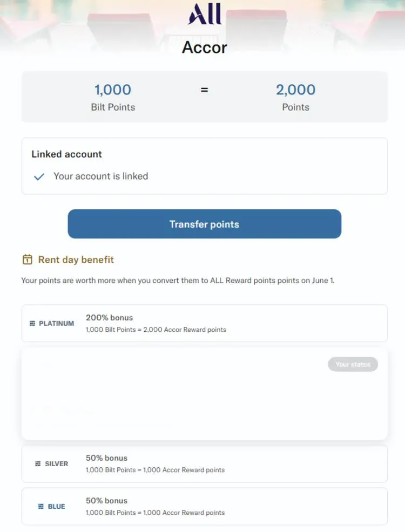Click the Accor title text
405x532 pixels.
204,47
